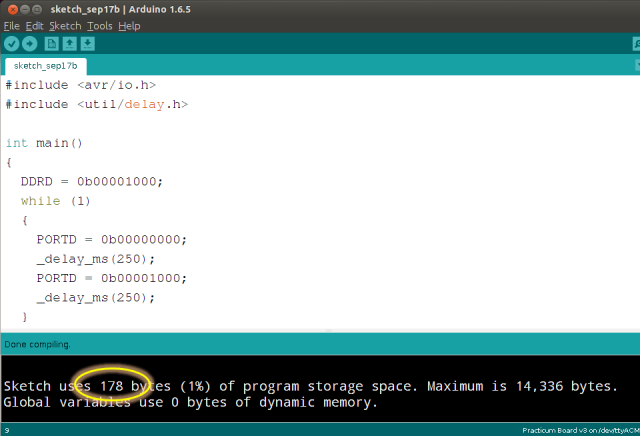
Task: Click the Open sketch up-arrow icon
Action: click(x=69, y=44)
